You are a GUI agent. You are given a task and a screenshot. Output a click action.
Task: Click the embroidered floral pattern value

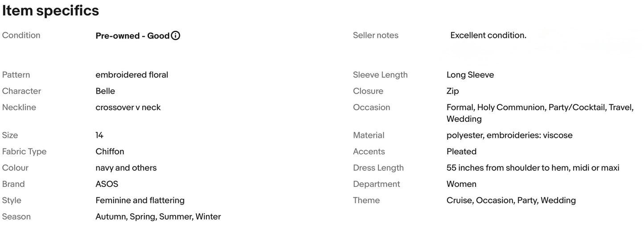[x=131, y=75]
